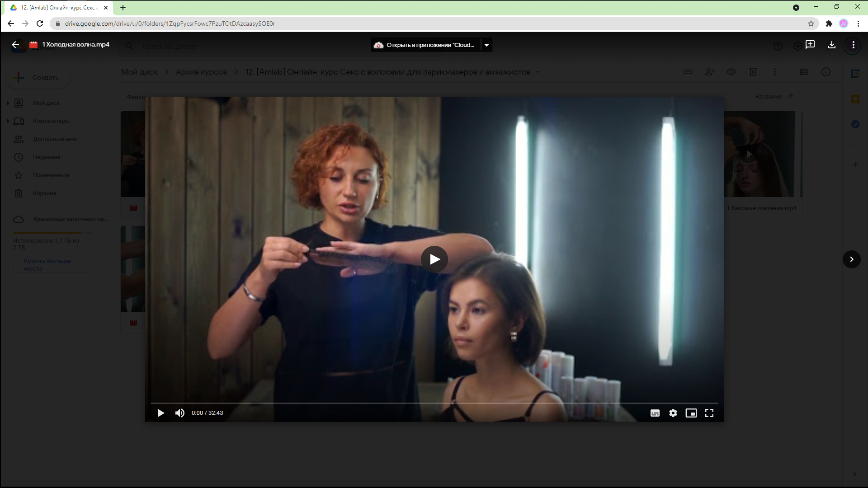The image size is (868, 488).
Task: Mute the video volume speaker icon
Action: click(x=180, y=413)
